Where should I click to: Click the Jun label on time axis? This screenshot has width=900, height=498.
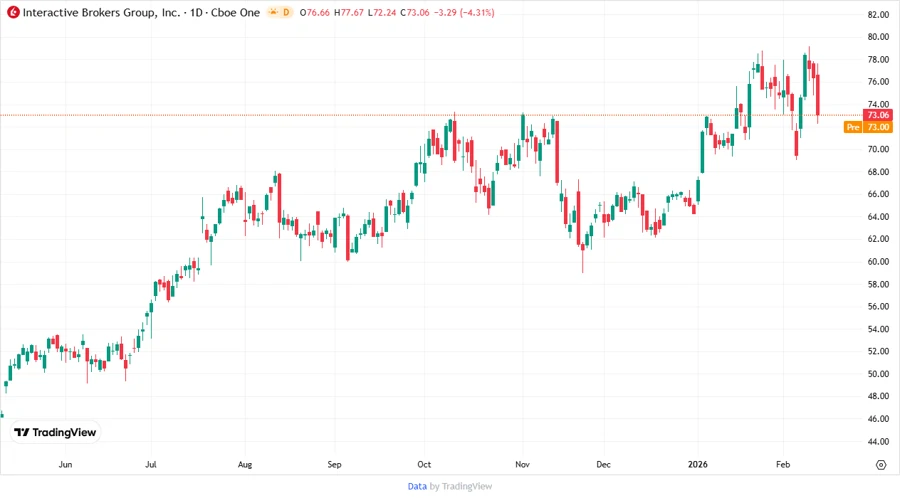pyautogui.click(x=65, y=465)
